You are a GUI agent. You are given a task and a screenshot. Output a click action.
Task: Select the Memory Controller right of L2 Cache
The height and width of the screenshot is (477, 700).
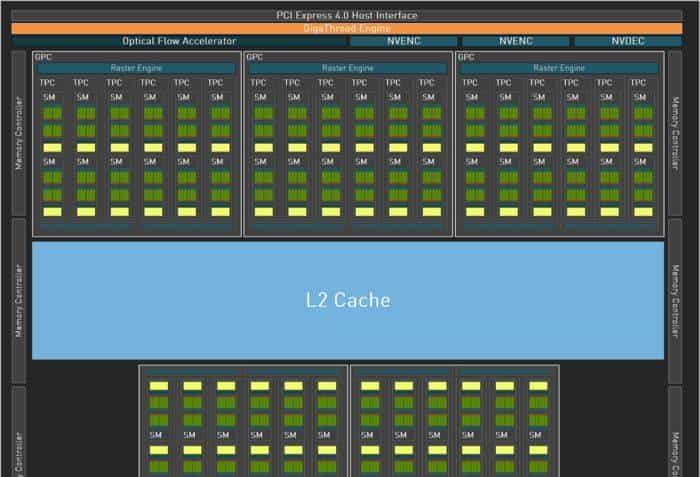pyautogui.click(x=677, y=300)
